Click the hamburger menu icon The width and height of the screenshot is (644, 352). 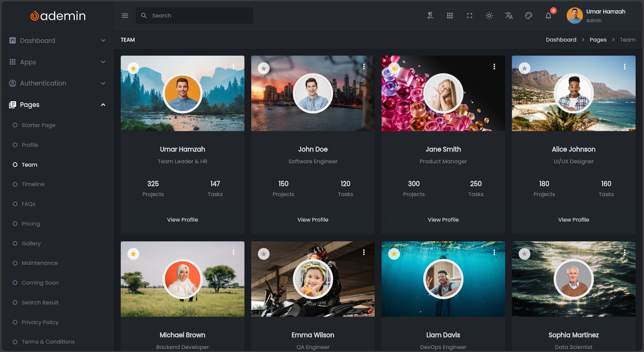pyautogui.click(x=125, y=16)
